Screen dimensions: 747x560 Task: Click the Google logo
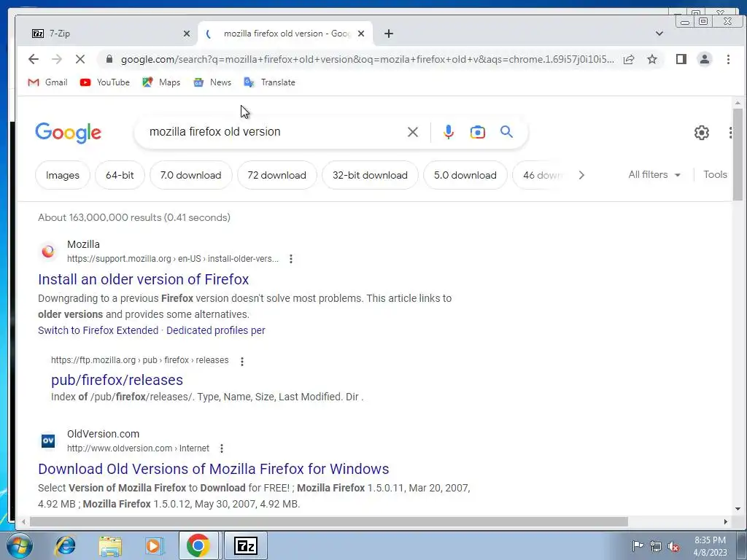(68, 133)
